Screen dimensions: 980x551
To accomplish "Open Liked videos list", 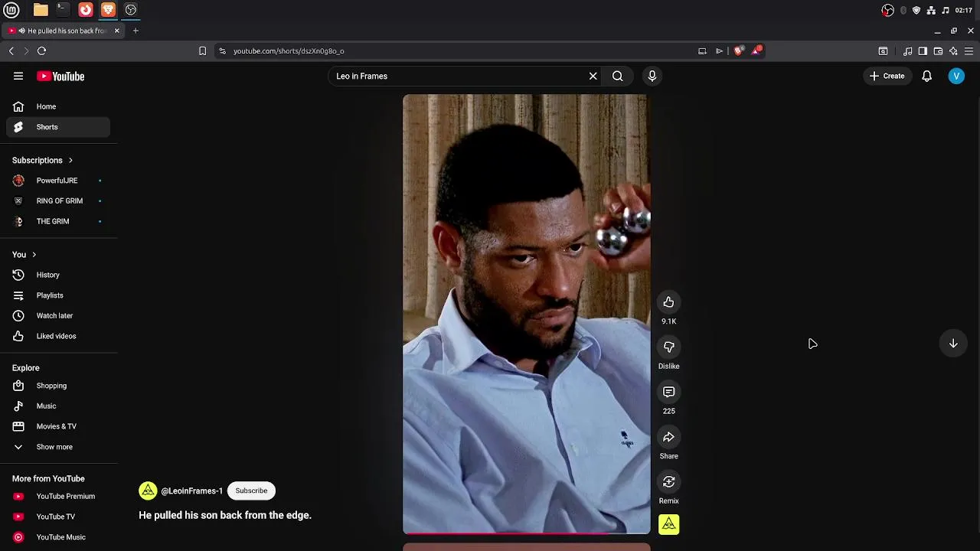I will [58, 336].
